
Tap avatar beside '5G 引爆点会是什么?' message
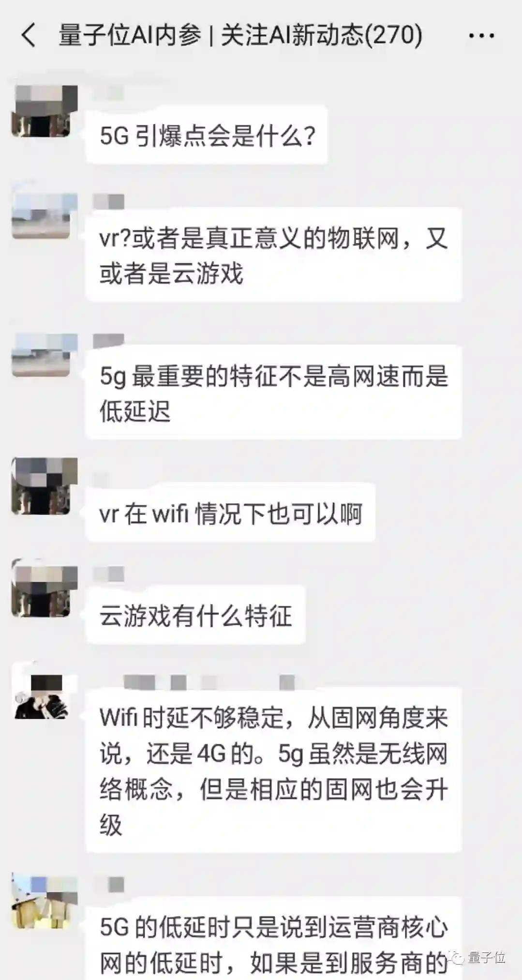[x=45, y=111]
